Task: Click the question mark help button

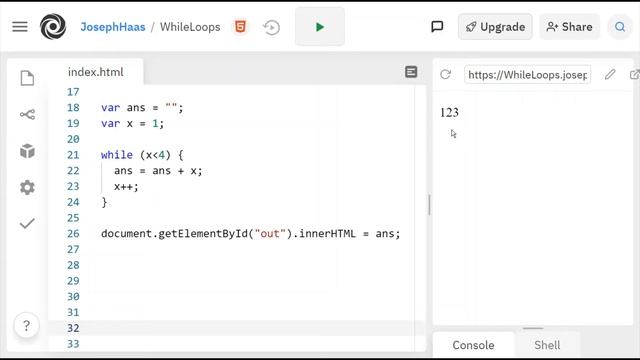Action: (x=27, y=326)
